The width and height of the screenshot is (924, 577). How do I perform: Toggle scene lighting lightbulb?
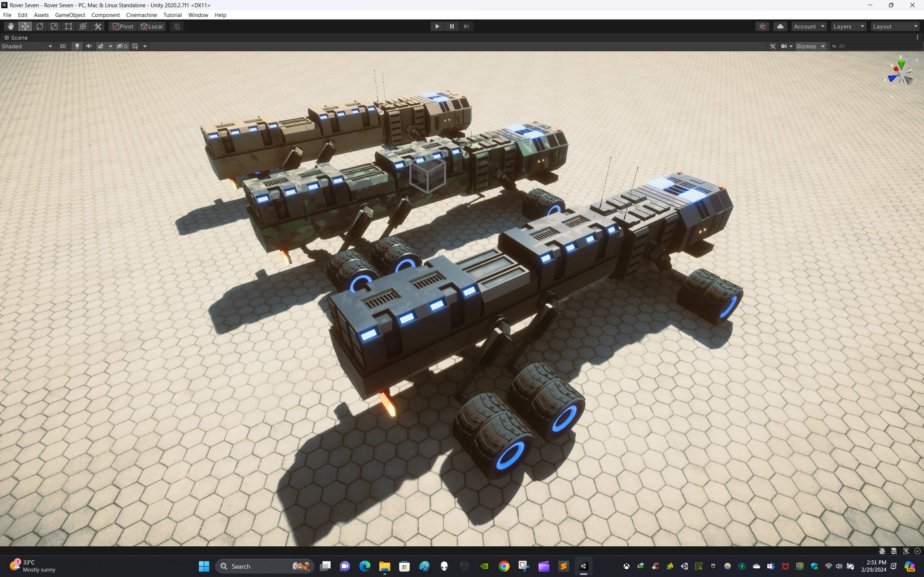pyautogui.click(x=77, y=46)
